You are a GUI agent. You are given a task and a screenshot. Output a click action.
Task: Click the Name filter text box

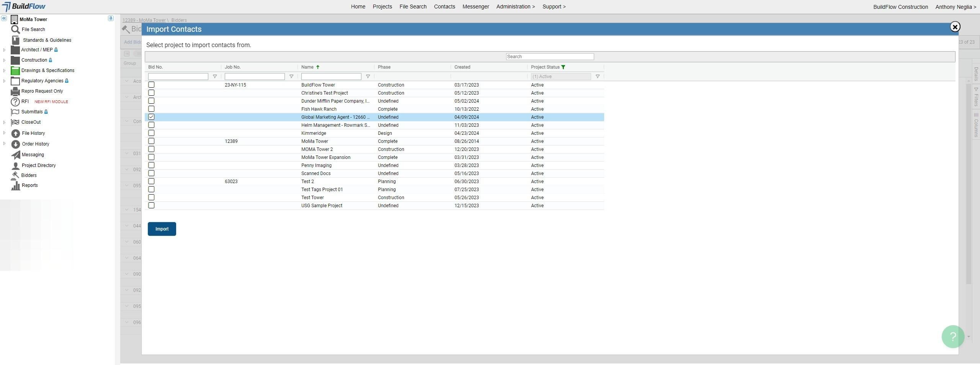pos(331,77)
